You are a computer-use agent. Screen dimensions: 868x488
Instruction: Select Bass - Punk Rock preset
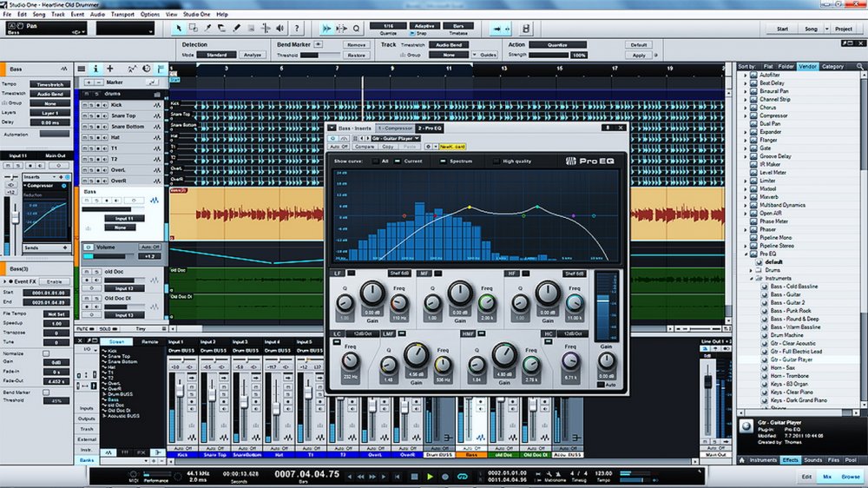click(791, 311)
